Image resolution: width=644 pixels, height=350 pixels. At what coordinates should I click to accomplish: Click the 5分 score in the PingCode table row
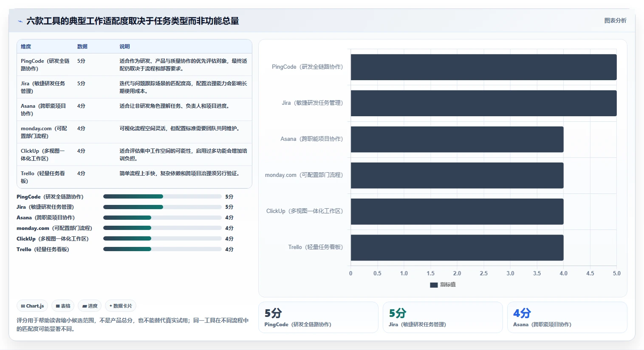point(81,61)
